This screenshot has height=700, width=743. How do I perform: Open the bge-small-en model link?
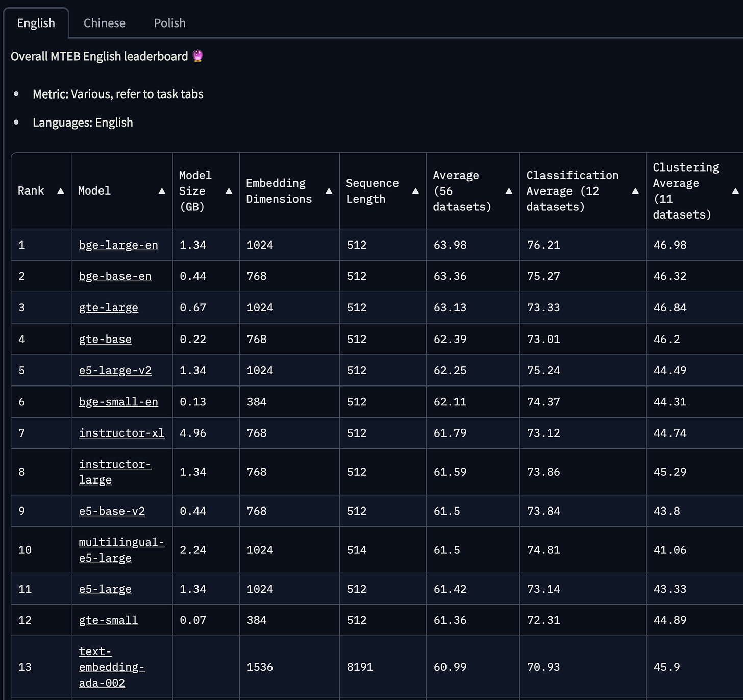118,402
